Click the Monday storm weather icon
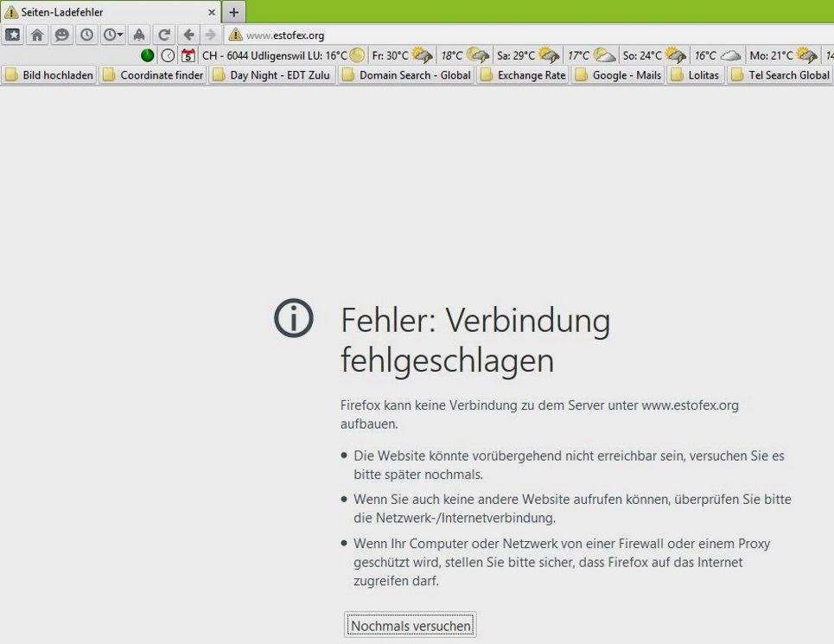The height and width of the screenshot is (644, 834). click(807, 55)
